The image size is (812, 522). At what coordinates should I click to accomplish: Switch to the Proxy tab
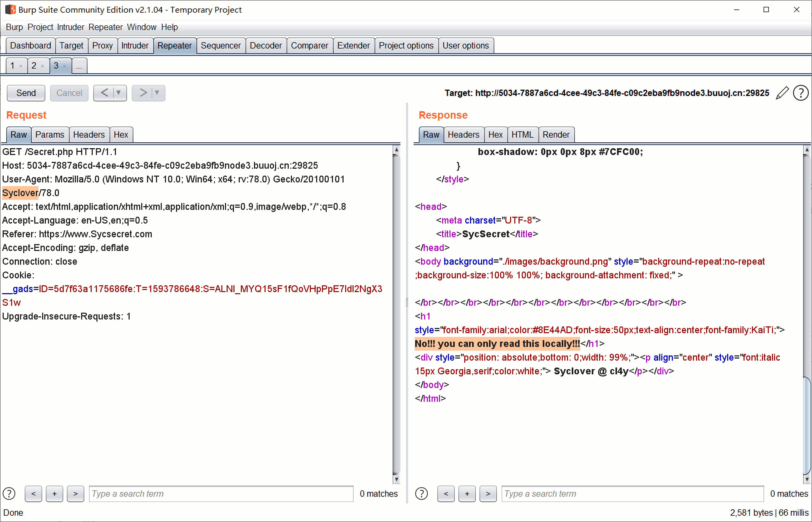tap(102, 45)
